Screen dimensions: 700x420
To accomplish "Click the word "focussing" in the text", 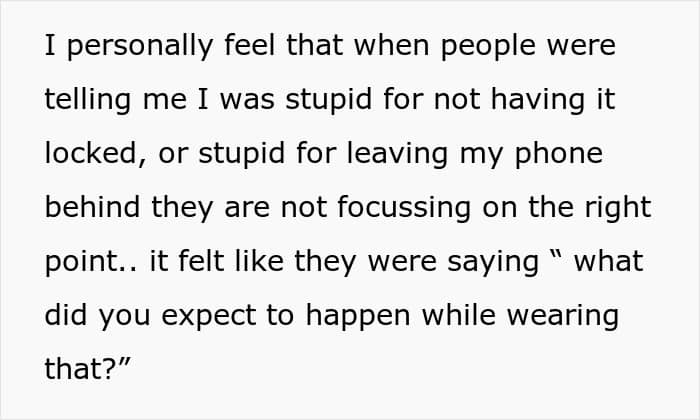I will (404, 208).
